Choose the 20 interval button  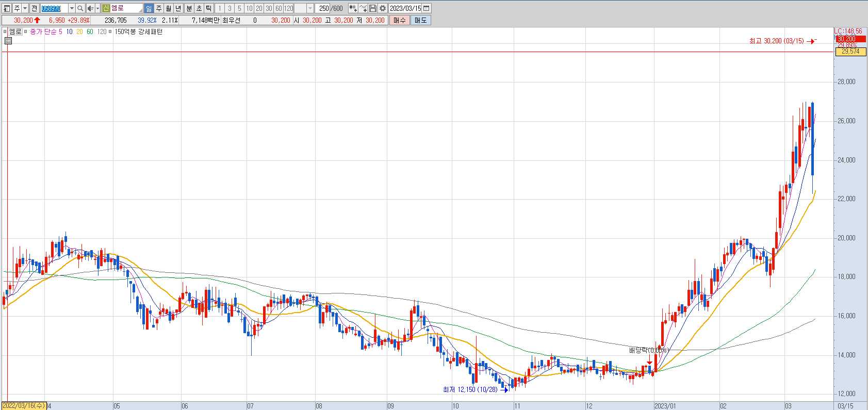coord(259,8)
